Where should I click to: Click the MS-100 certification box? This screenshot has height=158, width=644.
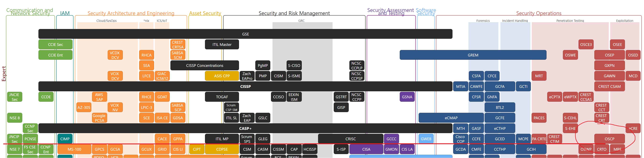(x=74, y=149)
